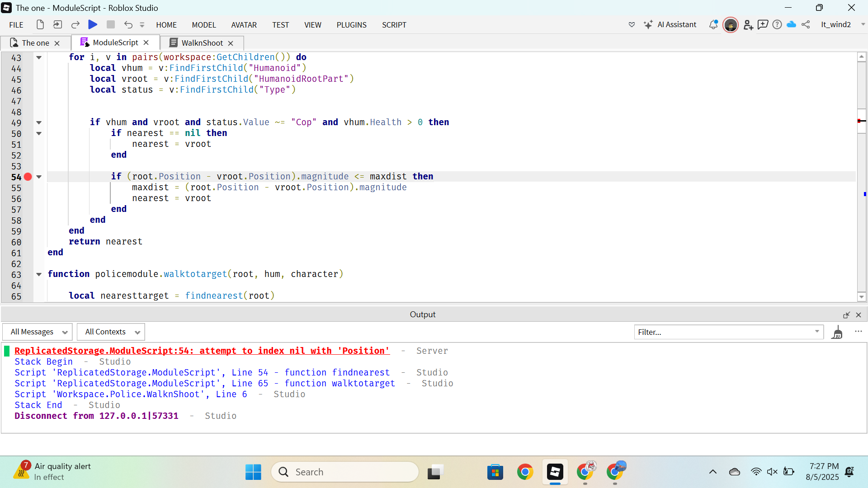Image resolution: width=868 pixels, height=488 pixels.
Task: Switch to the WalknShoot tab
Action: click(202, 42)
